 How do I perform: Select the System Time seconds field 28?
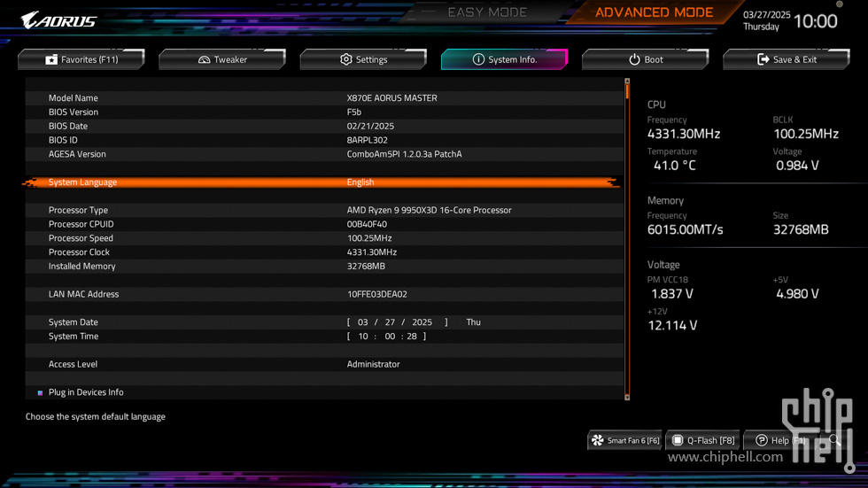pyautogui.click(x=412, y=337)
